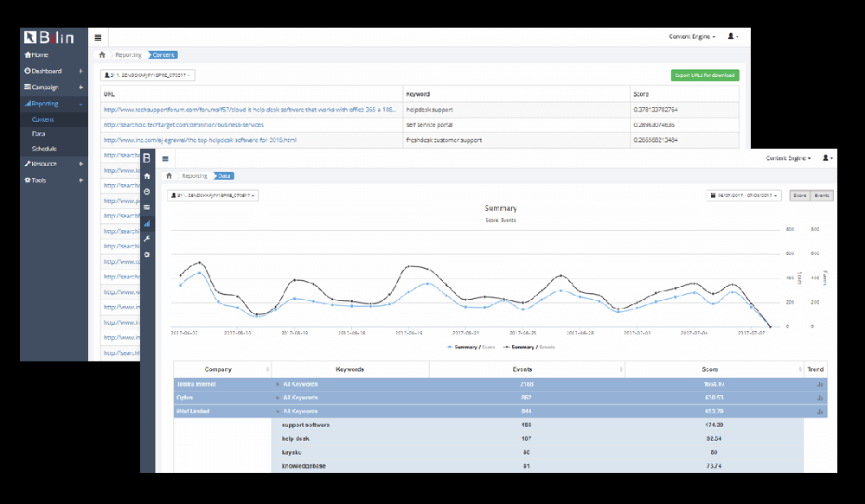
Task: Open the techsupportforum.com URL link
Action: point(250,110)
